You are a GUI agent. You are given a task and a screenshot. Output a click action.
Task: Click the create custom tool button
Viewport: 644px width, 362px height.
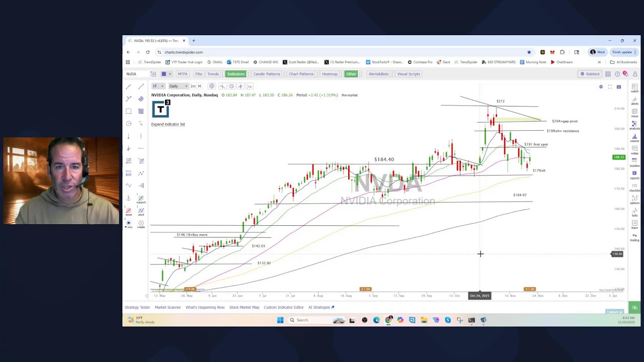point(141,224)
